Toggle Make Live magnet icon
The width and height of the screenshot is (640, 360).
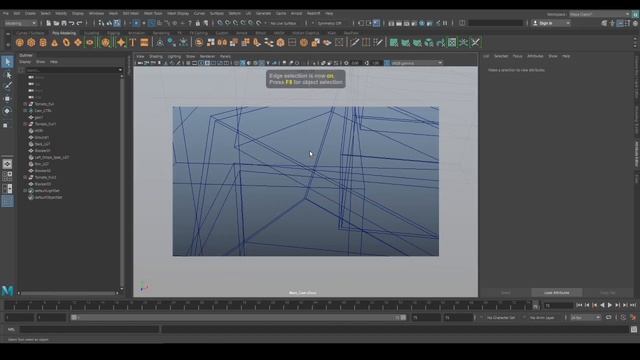point(259,23)
